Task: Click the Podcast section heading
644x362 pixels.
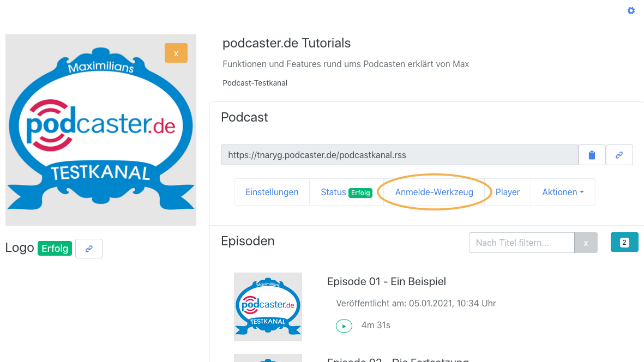Action: point(244,117)
